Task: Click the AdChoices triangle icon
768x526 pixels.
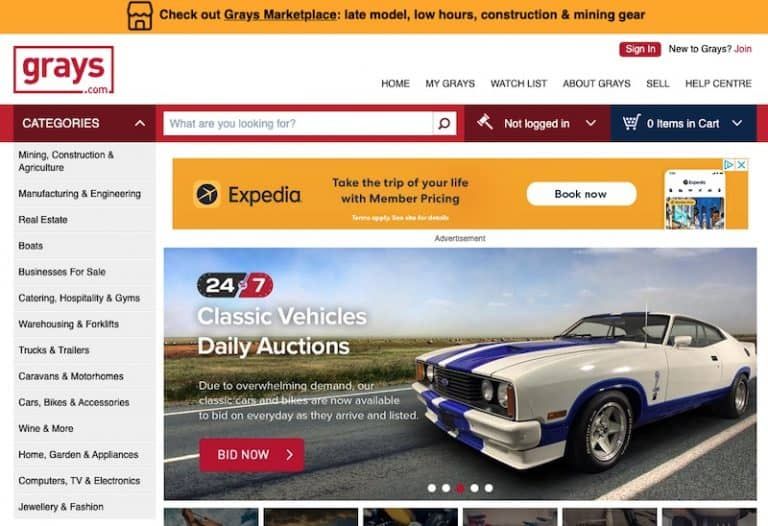Action: pyautogui.click(x=729, y=165)
